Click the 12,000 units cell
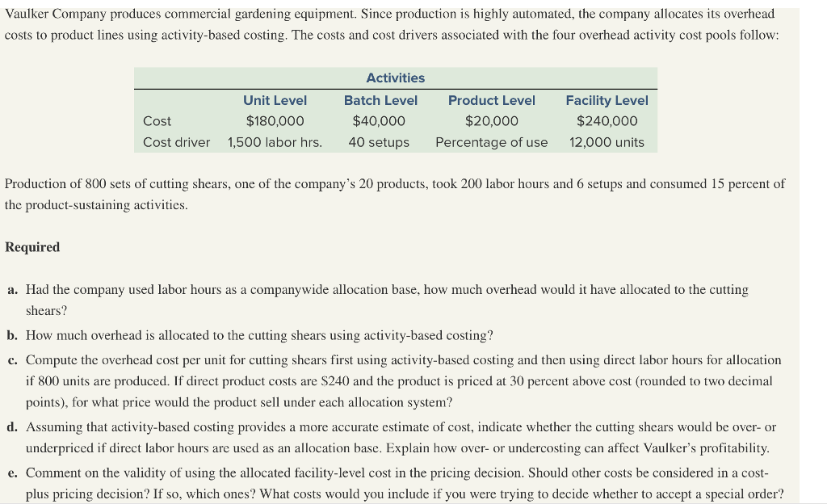The image size is (827, 504). (607, 142)
